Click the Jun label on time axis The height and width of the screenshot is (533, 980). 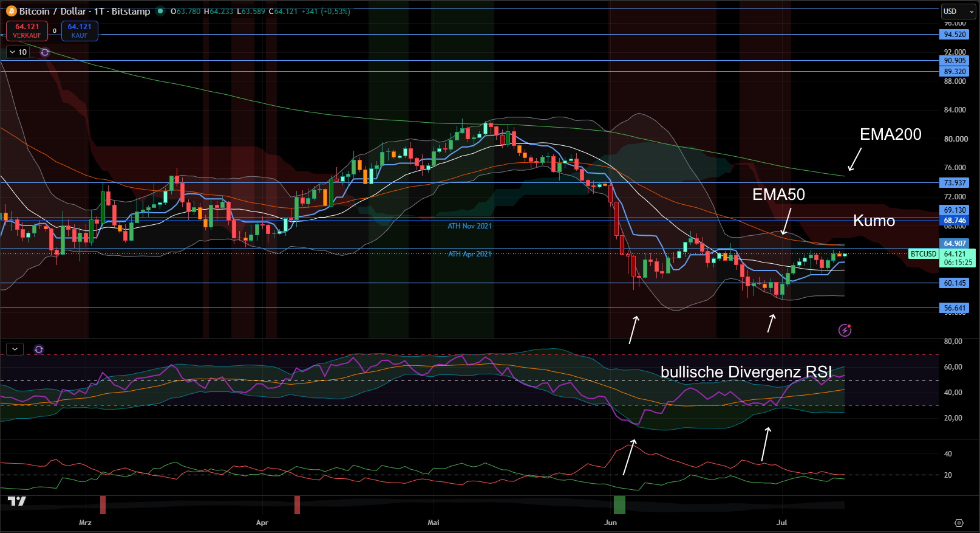coord(611,523)
